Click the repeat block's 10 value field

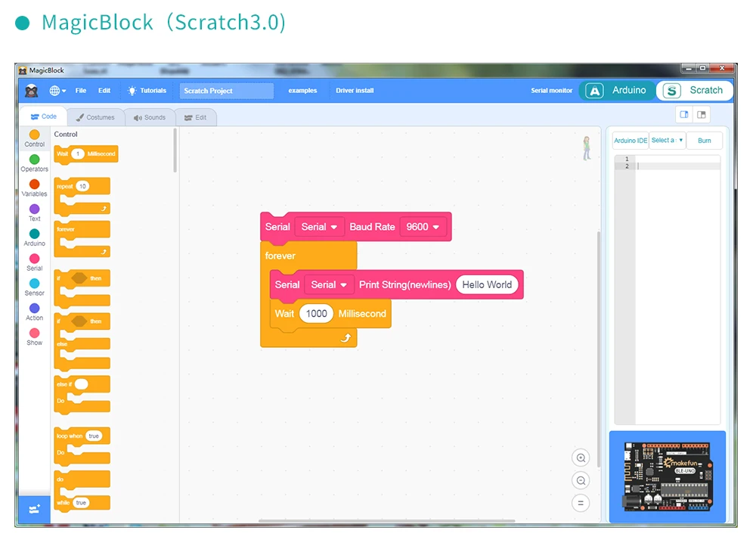(83, 186)
